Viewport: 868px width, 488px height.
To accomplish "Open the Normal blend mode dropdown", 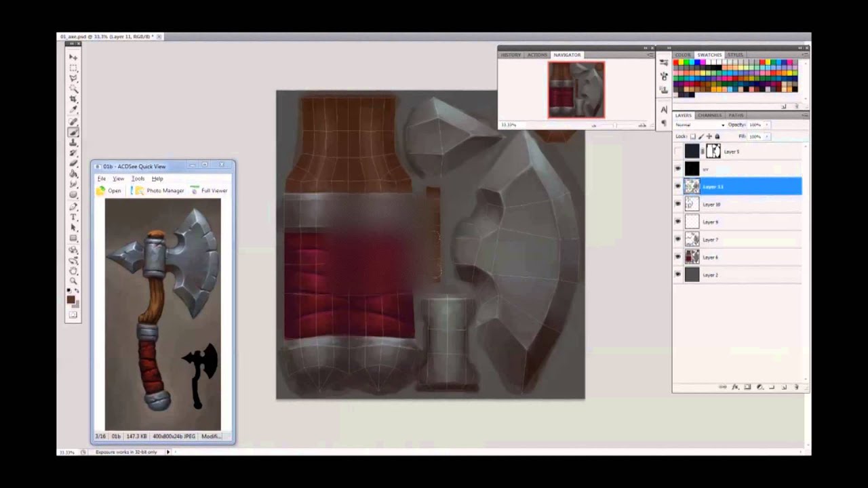I will coord(700,125).
